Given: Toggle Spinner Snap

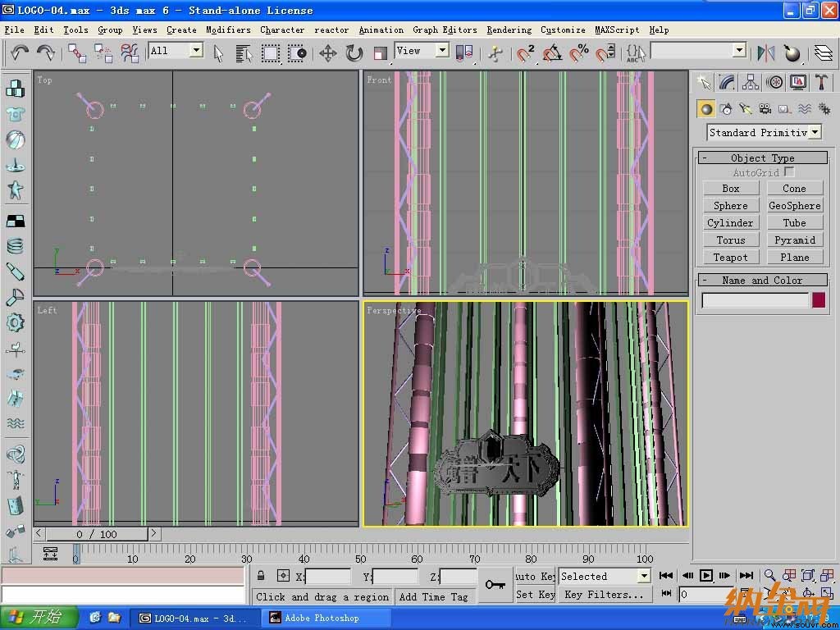Looking at the screenshot, I should [605, 53].
